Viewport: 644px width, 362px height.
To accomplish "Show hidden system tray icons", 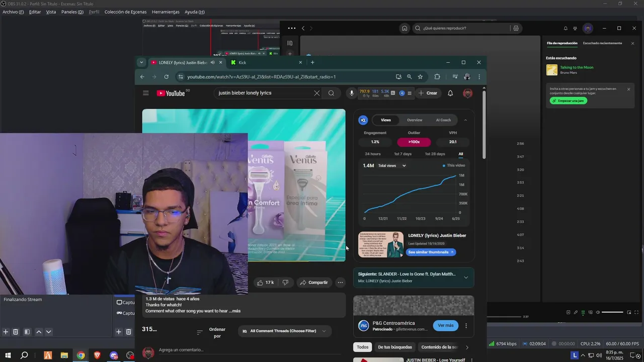I will [583, 355].
